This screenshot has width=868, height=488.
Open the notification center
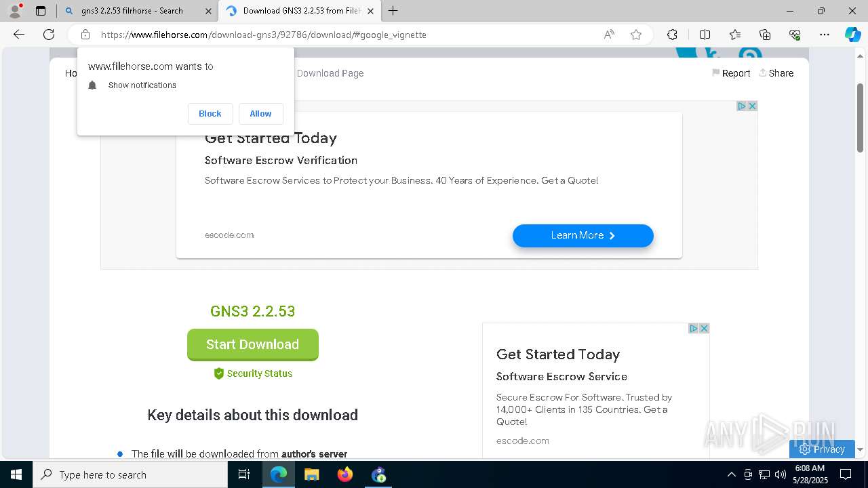[x=846, y=474]
